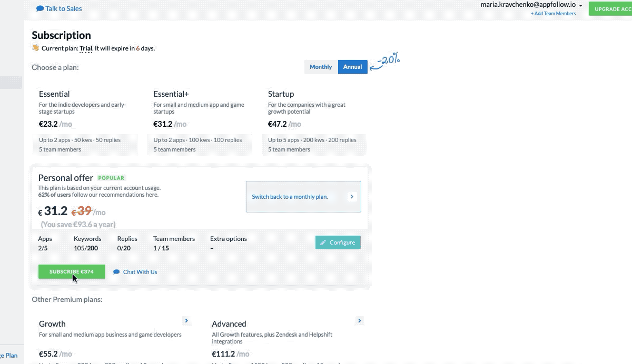The image size is (632, 364).
Task: Open the Add Team Members link
Action: click(553, 13)
